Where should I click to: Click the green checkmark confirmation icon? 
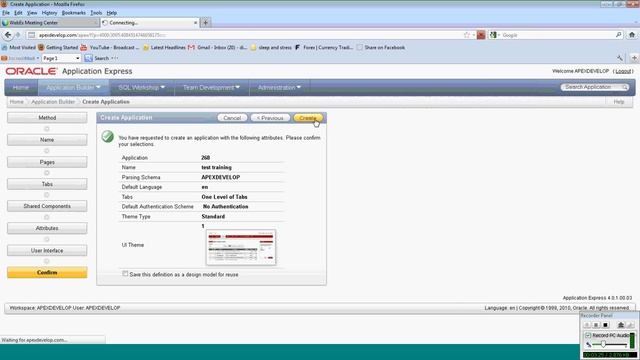(108, 136)
